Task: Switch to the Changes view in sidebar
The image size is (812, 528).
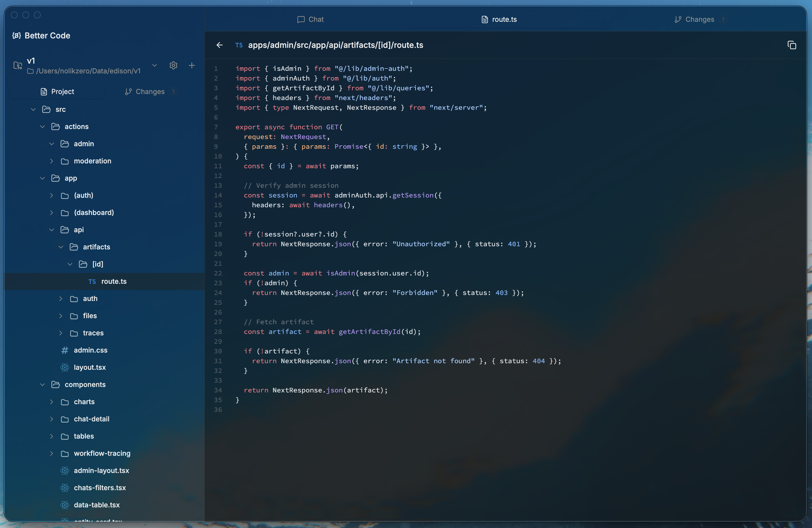Action: click(x=150, y=91)
